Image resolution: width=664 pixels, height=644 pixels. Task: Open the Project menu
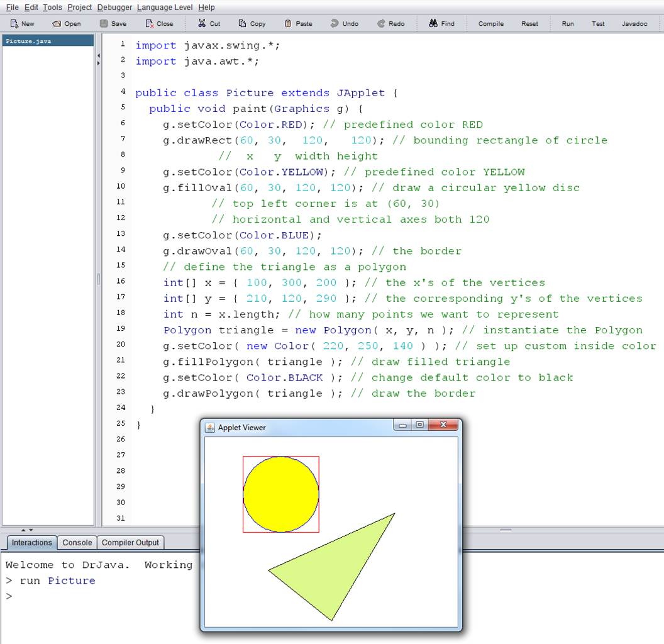tap(80, 7)
